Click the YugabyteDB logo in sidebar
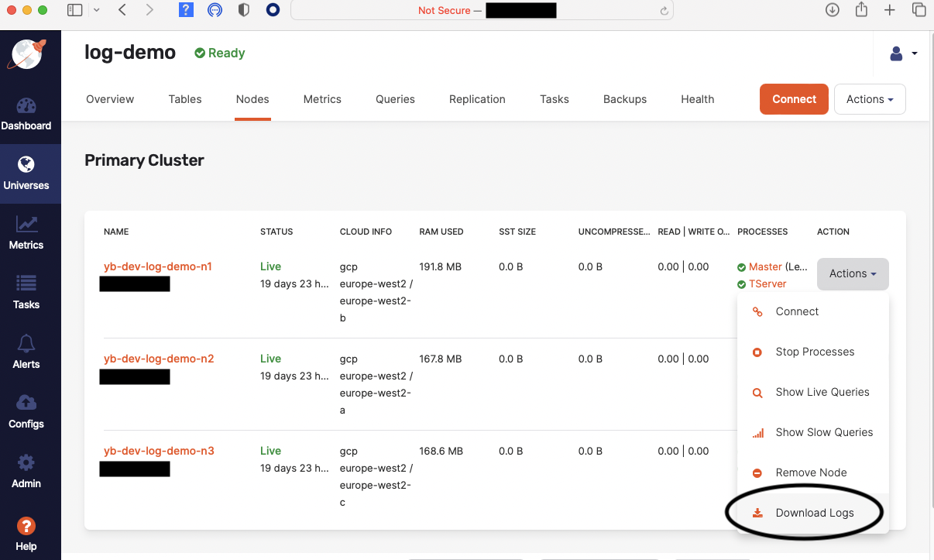Screen dimensions: 934x560 (27, 53)
